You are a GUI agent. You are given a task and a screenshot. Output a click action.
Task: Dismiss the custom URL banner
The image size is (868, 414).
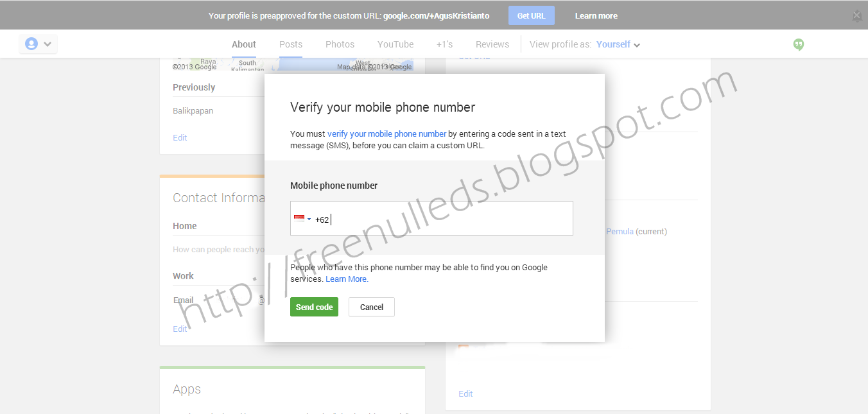pyautogui.click(x=857, y=15)
